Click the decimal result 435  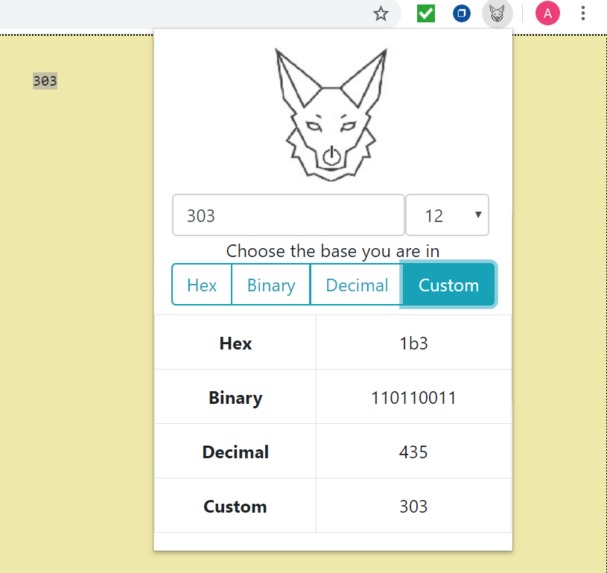pos(413,452)
